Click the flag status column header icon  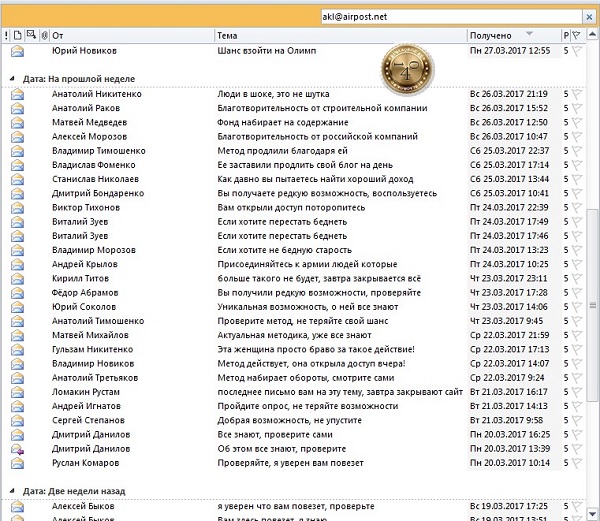click(576, 36)
